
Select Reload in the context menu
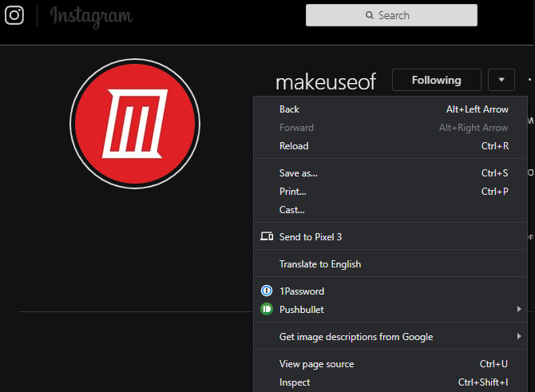[x=294, y=146]
